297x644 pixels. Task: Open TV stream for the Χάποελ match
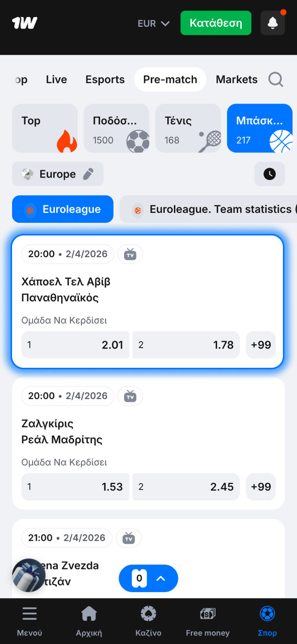(130, 254)
